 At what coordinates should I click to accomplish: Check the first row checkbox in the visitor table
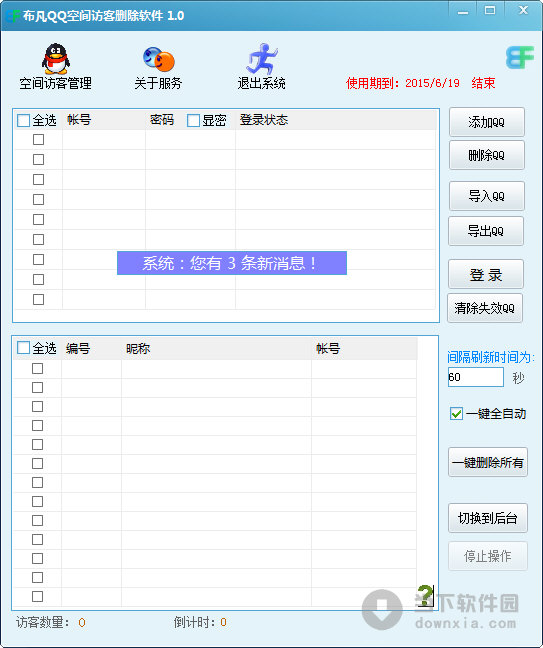tap(38, 368)
